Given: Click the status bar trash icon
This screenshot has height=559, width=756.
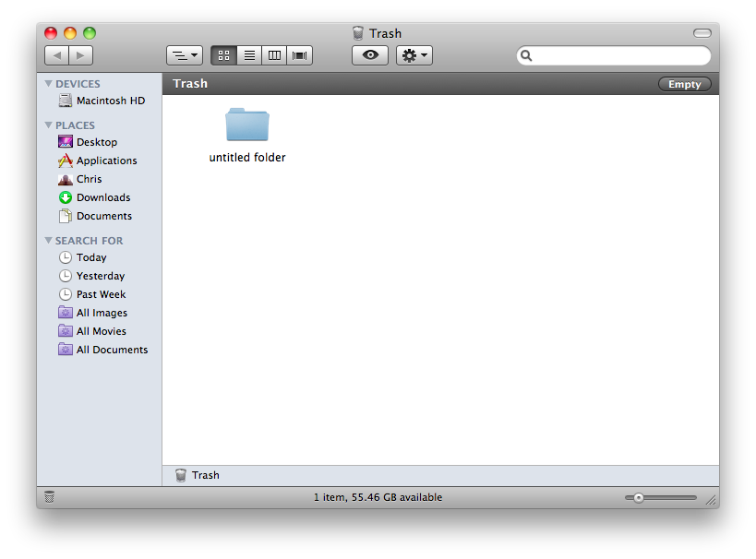Looking at the screenshot, I should pos(49,496).
